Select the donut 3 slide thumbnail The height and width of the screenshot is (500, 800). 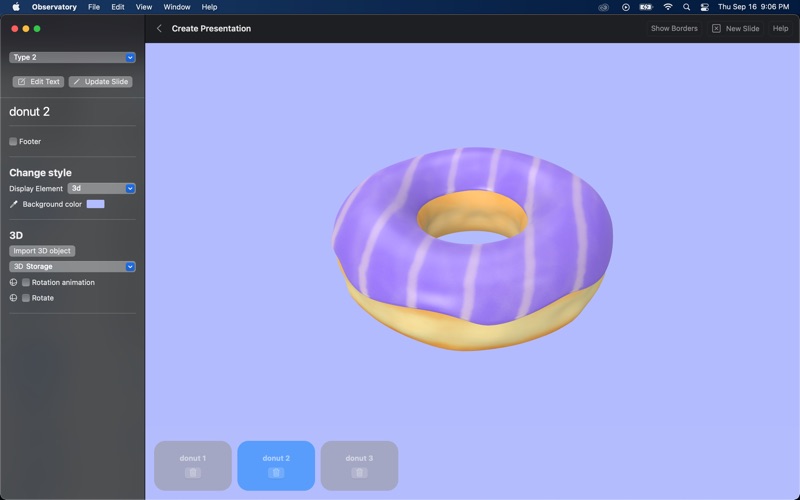(x=359, y=465)
